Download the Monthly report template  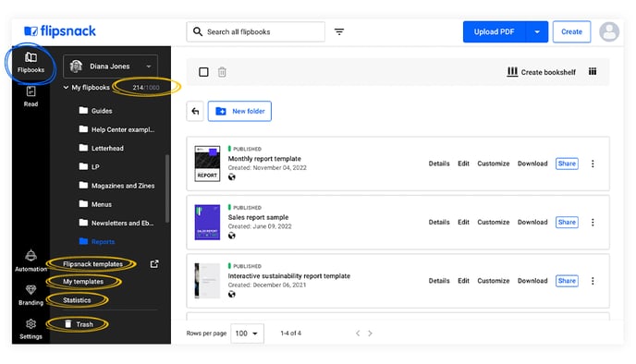pos(532,164)
